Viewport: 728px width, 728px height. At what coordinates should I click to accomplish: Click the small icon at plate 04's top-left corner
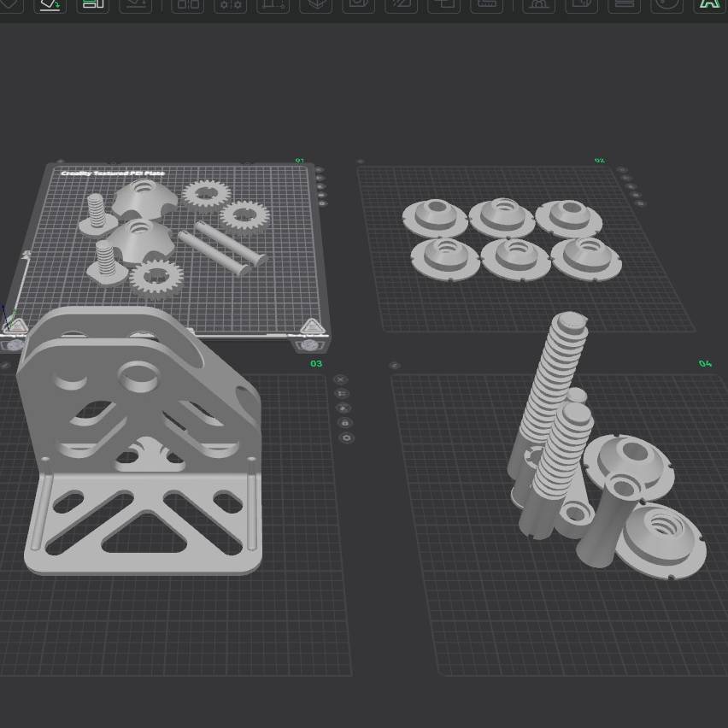pos(394,366)
